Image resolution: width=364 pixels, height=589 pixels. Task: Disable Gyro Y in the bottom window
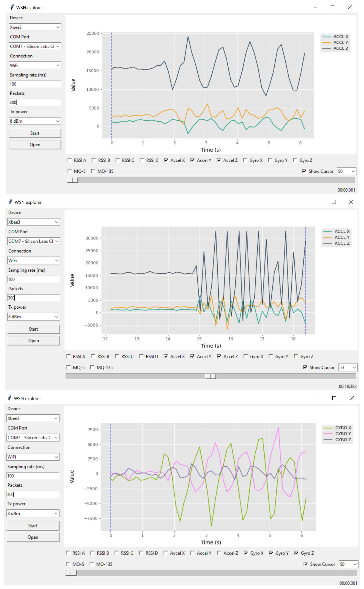tap(271, 553)
